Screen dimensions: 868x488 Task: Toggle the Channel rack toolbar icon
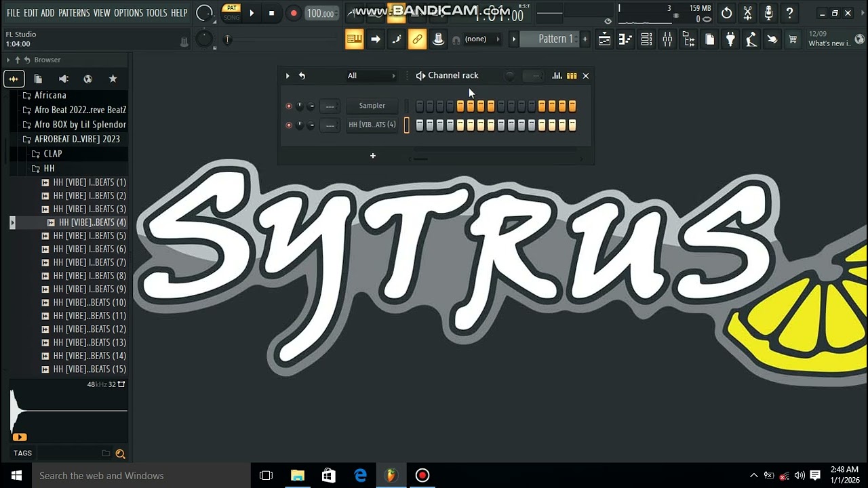(646, 40)
